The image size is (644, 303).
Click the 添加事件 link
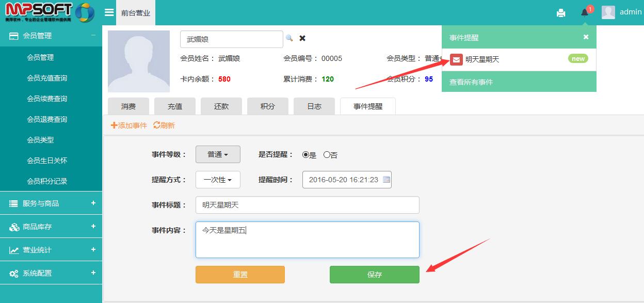click(x=129, y=125)
